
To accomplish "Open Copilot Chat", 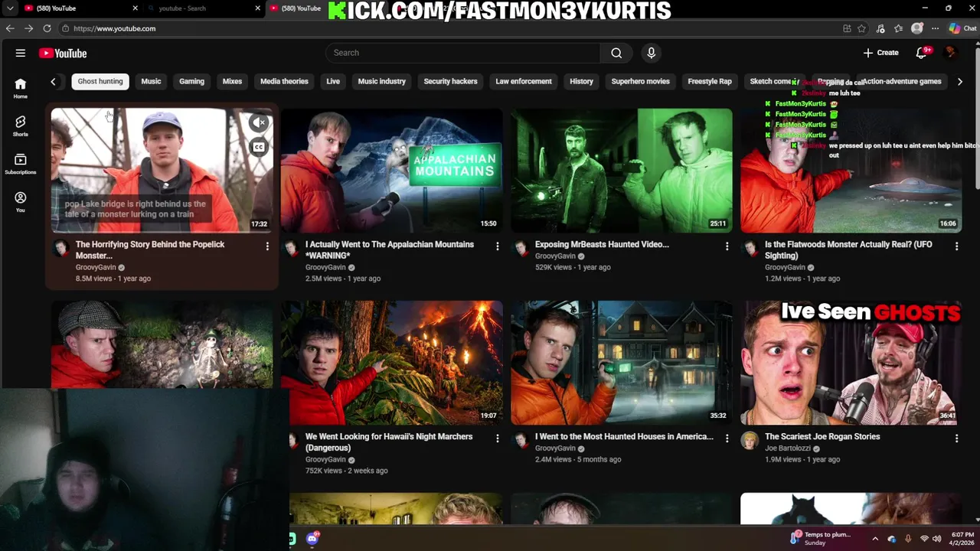I will [x=962, y=28].
